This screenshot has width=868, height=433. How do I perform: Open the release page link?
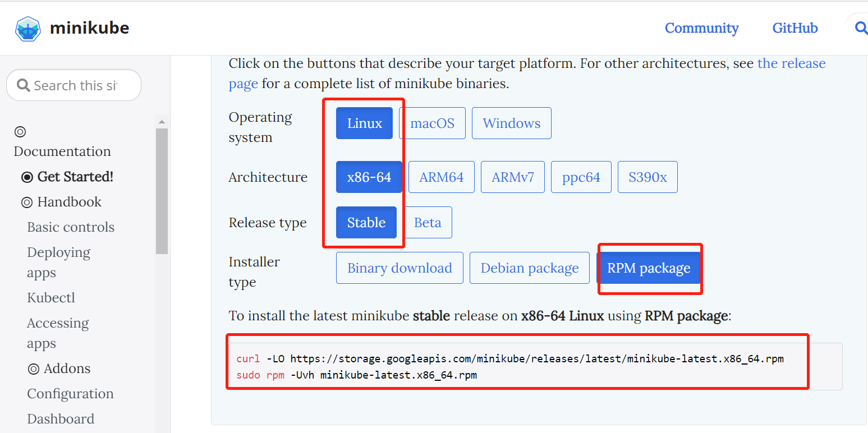pyautogui.click(x=792, y=63)
